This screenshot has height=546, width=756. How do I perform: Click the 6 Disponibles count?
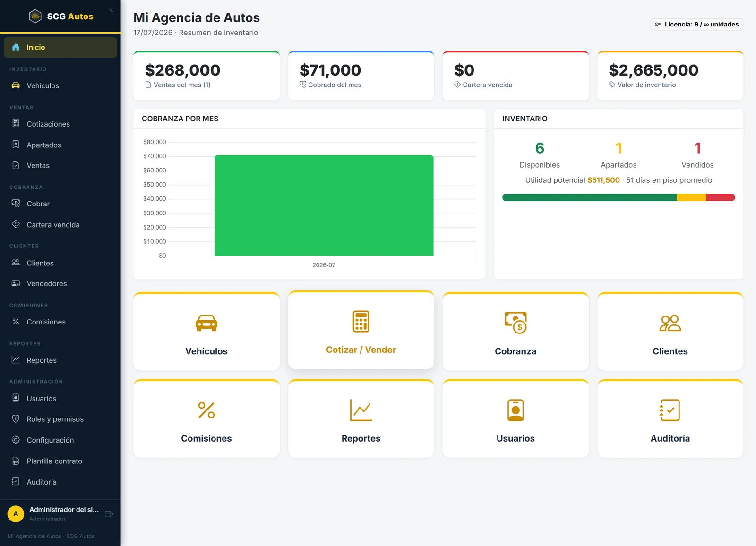(x=540, y=148)
